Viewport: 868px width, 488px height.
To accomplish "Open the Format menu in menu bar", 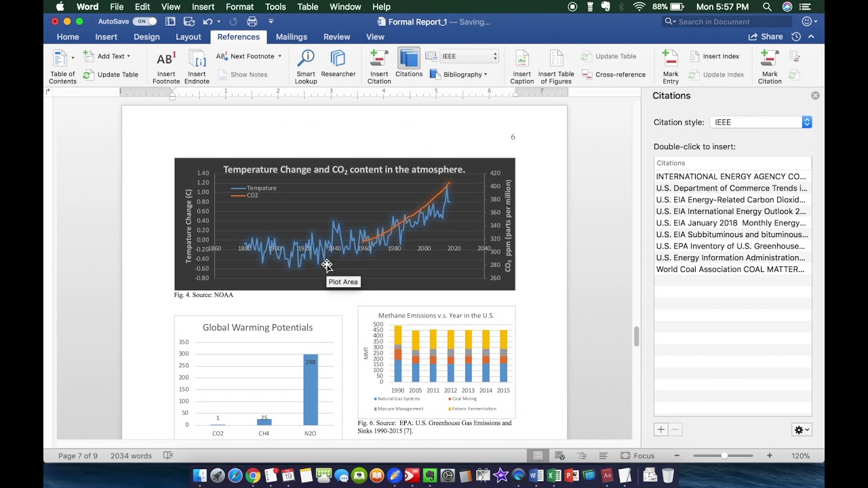I will (239, 7).
